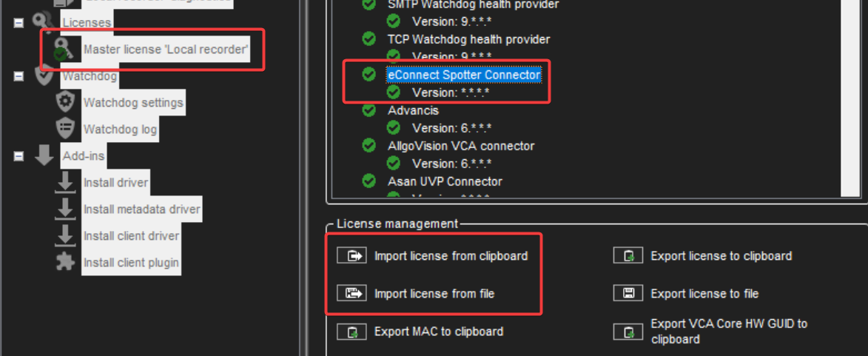Screen dimensions: 868x356
Task: Click the Watchdog settings gear shield icon
Action: pos(66,102)
